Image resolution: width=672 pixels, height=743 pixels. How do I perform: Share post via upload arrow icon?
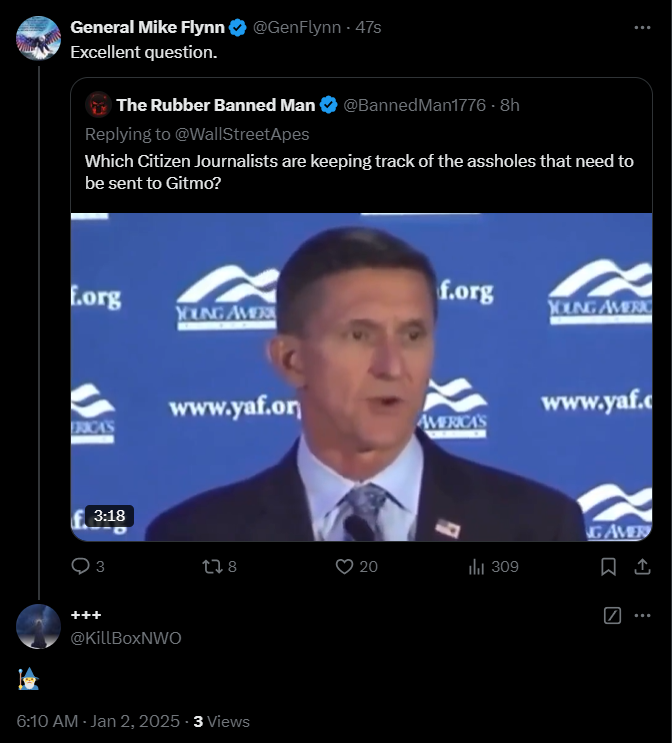pos(642,567)
